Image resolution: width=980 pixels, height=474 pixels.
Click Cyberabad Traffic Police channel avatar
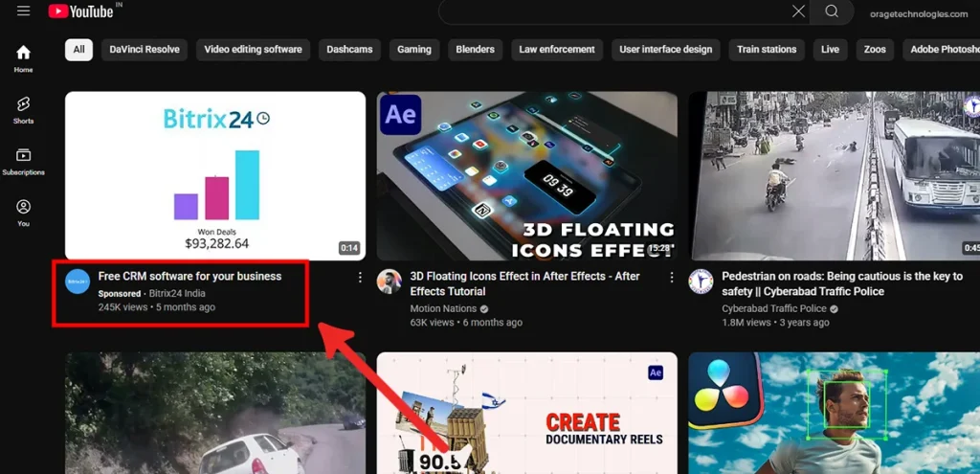(x=701, y=282)
